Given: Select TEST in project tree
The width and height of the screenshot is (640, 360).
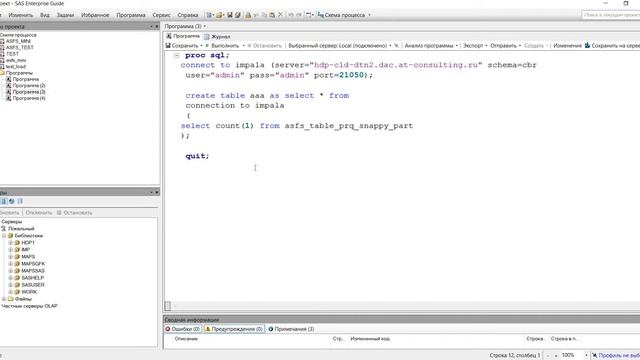Looking at the screenshot, I should point(12,54).
